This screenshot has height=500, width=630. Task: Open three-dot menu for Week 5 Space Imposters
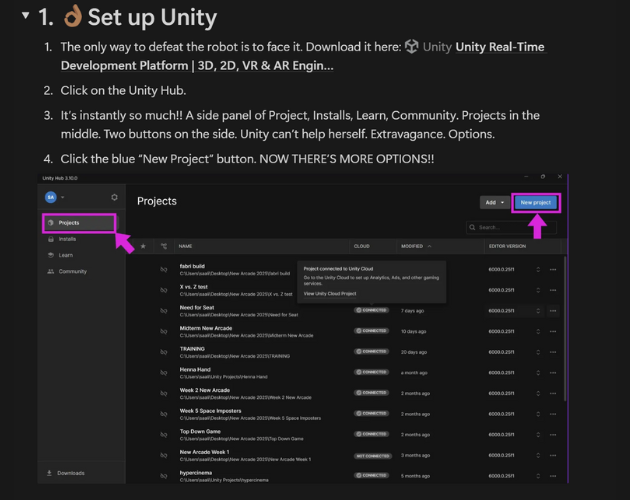tap(553, 414)
